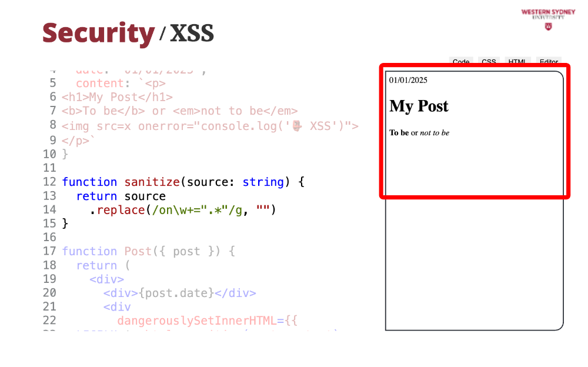The image size is (588, 367).
Task: Click the 'My Post' heading in preview
Action: pos(419,106)
